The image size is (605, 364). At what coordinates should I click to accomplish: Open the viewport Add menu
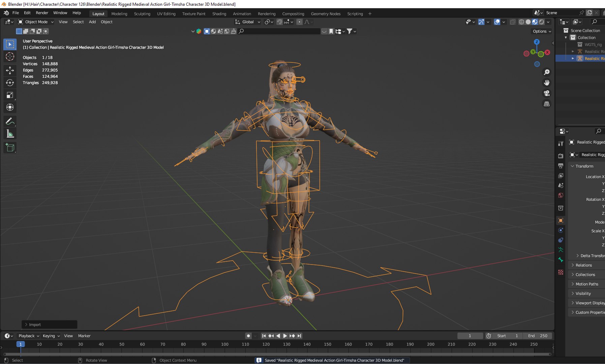pos(92,22)
